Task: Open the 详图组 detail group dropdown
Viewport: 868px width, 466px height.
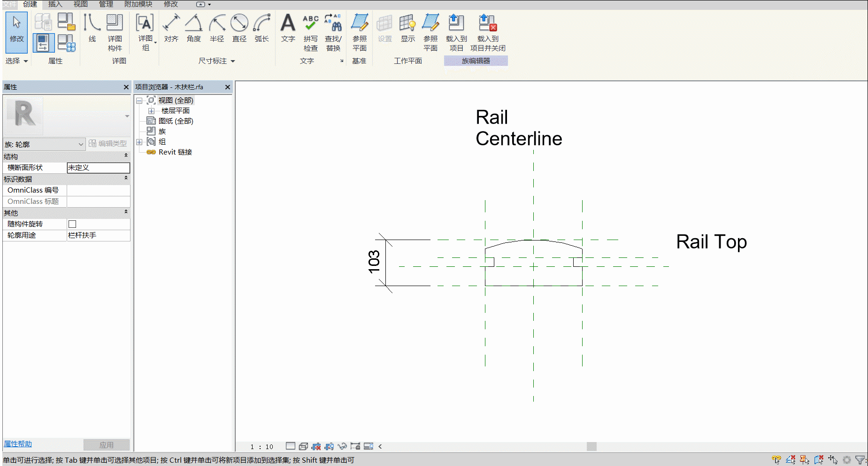Action: click(146, 32)
